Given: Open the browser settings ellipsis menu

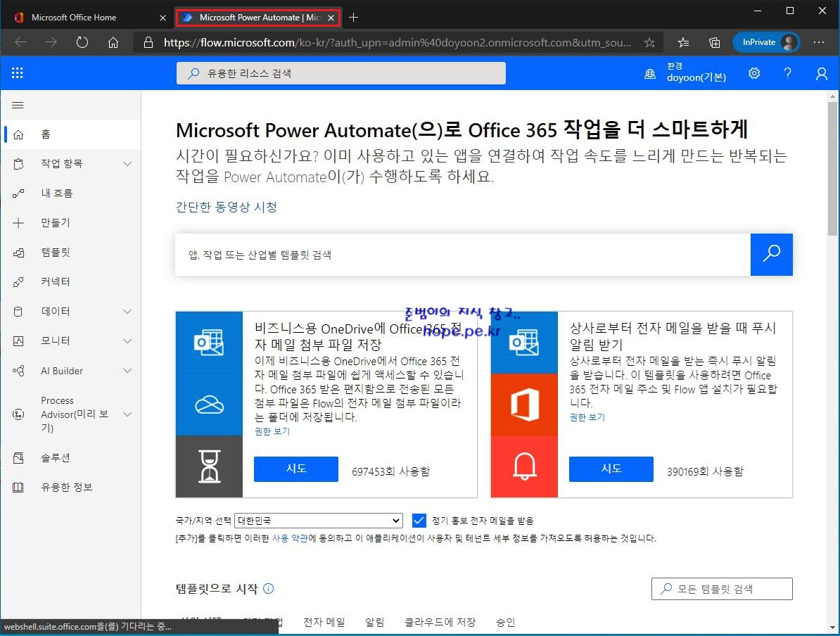Looking at the screenshot, I should 819,42.
